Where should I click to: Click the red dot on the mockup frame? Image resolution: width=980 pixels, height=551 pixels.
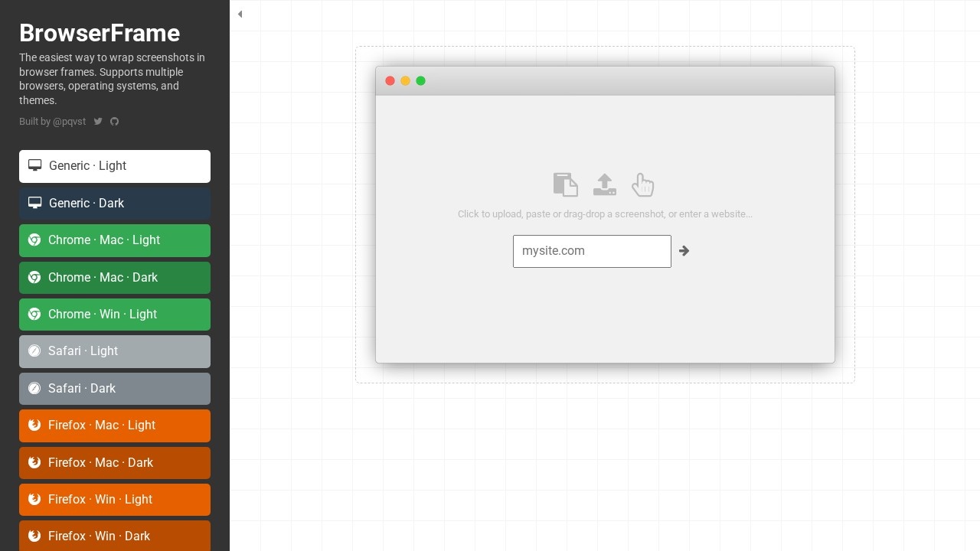390,81
